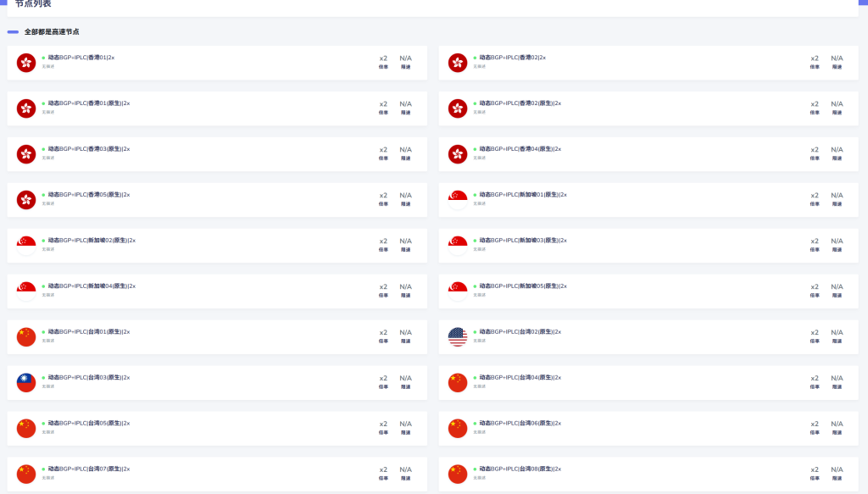The height and width of the screenshot is (494, 868).
Task: Click the US flag on 台湾02(原生) node
Action: click(458, 337)
